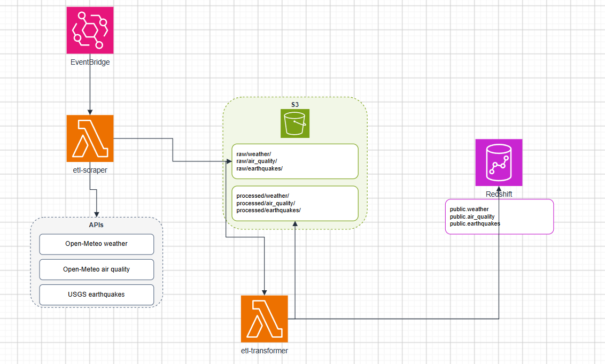Click the S3 group title
The width and height of the screenshot is (605, 364).
295,105
